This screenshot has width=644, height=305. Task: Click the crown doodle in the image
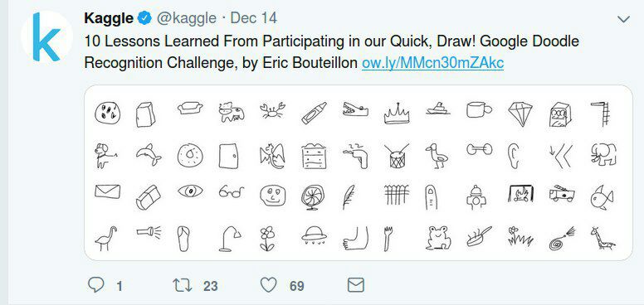(x=397, y=114)
